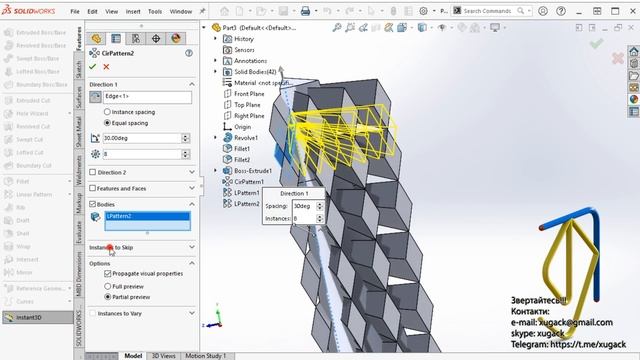Open the PropertyManager tab icon

116,39
